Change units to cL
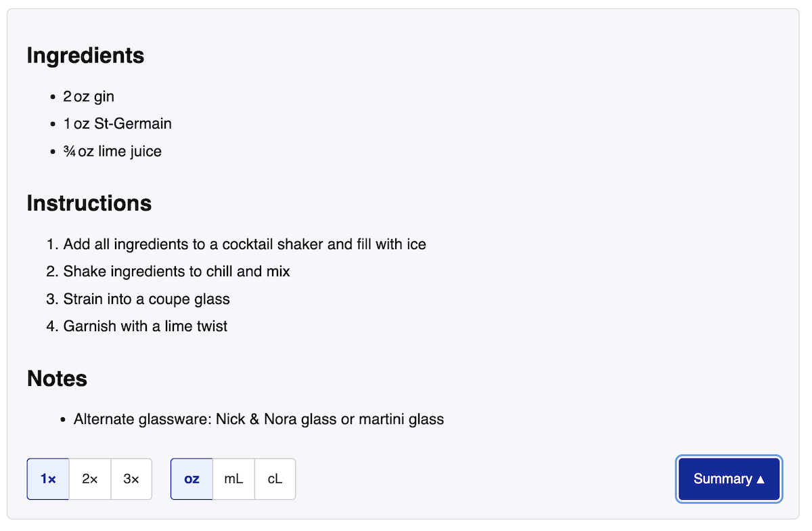The width and height of the screenshot is (812, 531). pos(275,479)
